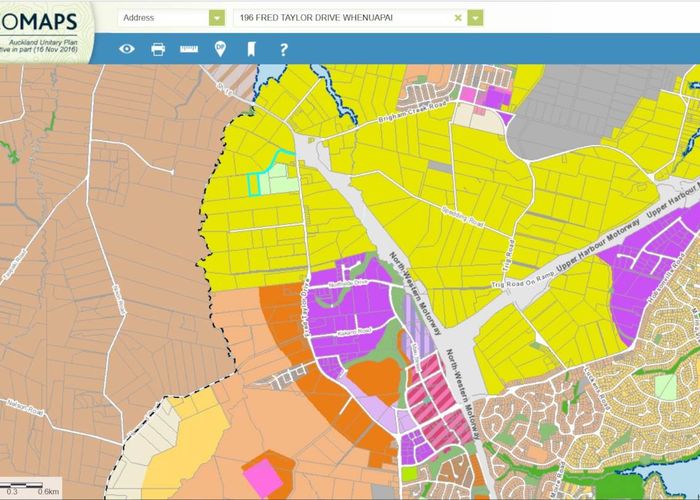The height and width of the screenshot is (500, 700).
Task: Click the light green reserve parcel beside highlighted lot
Action: [x=279, y=179]
